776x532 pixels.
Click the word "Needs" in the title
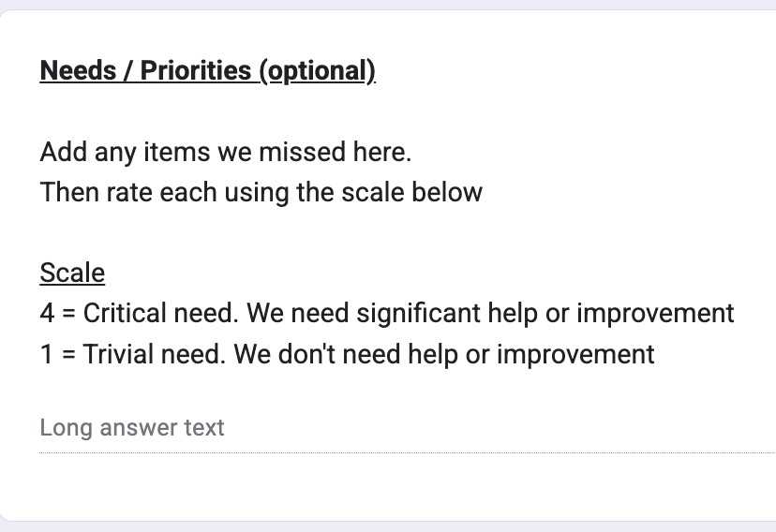(80, 71)
